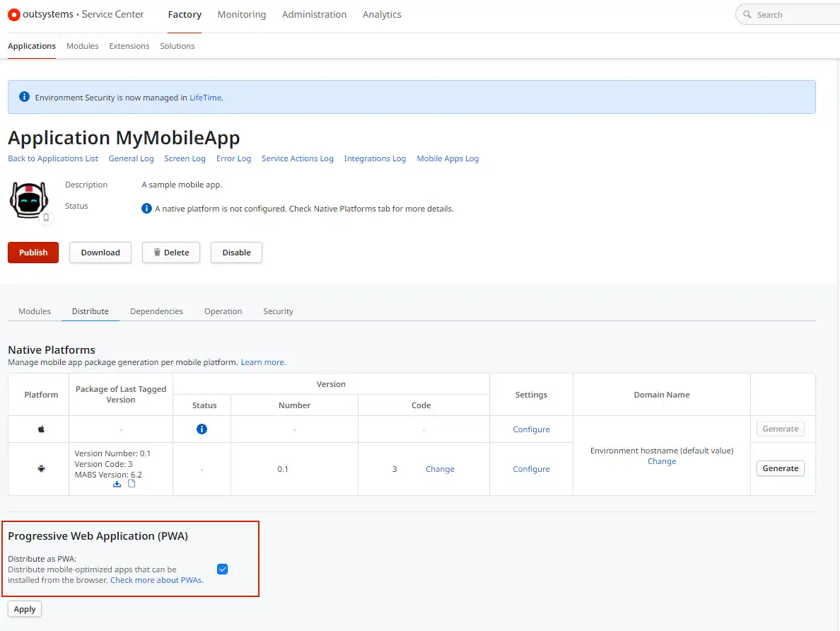
Task: Open the Error Log link
Action: pyautogui.click(x=233, y=158)
